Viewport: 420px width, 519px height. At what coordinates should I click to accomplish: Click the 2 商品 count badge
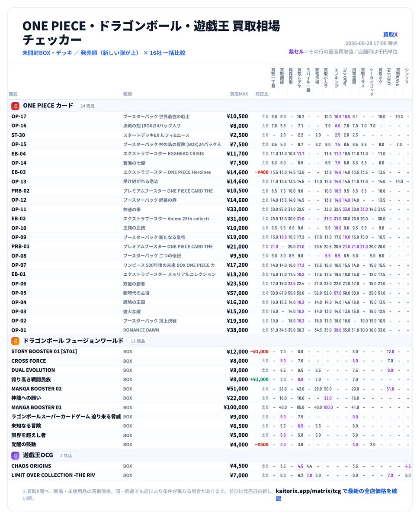[66, 455]
